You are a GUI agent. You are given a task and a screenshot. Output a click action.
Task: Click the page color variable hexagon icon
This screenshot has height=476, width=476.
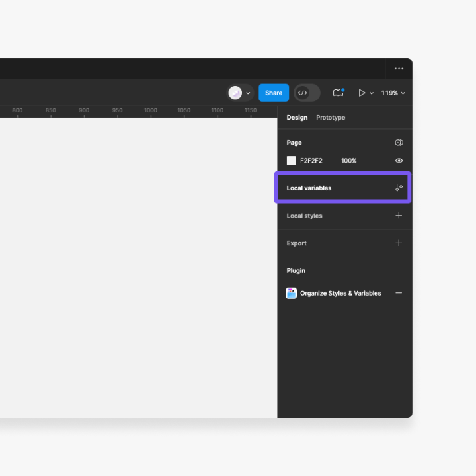point(399,143)
